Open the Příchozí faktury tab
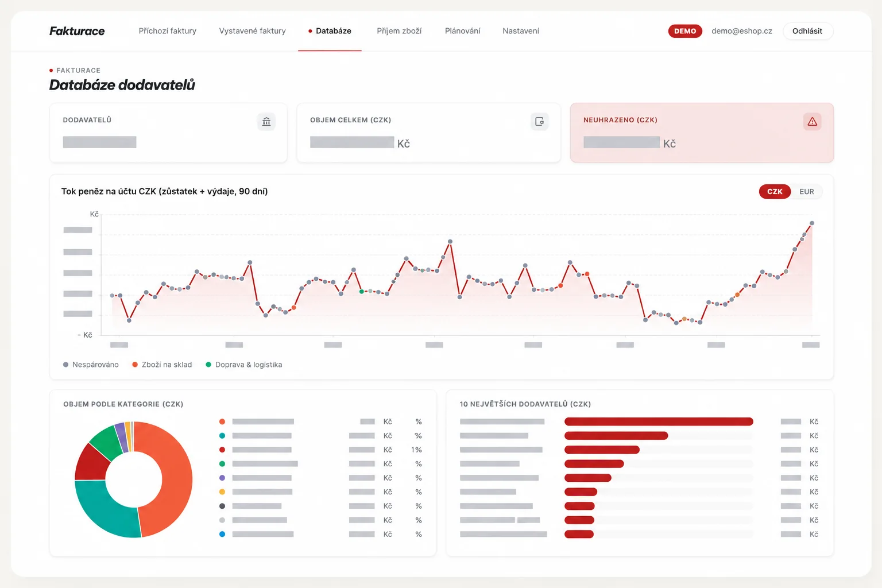The height and width of the screenshot is (588, 882). point(168,31)
